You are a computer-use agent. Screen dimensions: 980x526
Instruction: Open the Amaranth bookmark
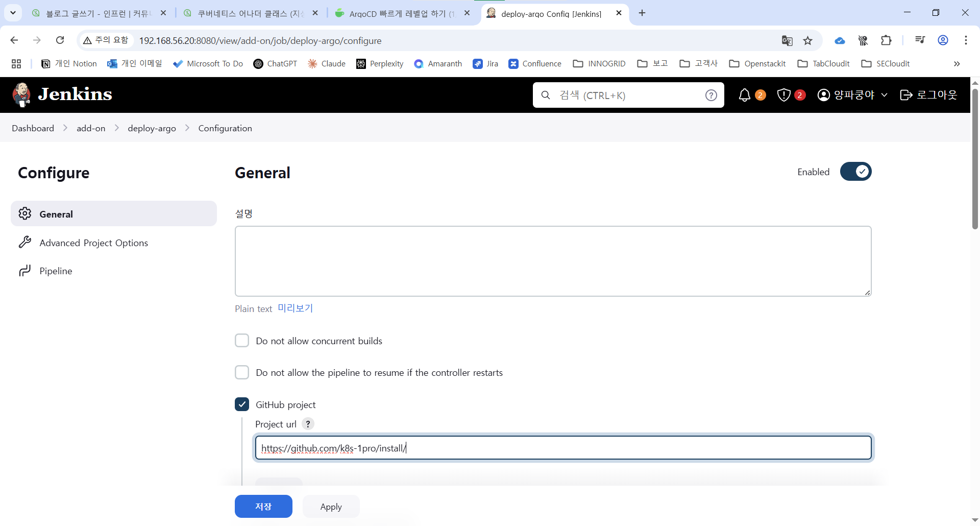coord(438,64)
